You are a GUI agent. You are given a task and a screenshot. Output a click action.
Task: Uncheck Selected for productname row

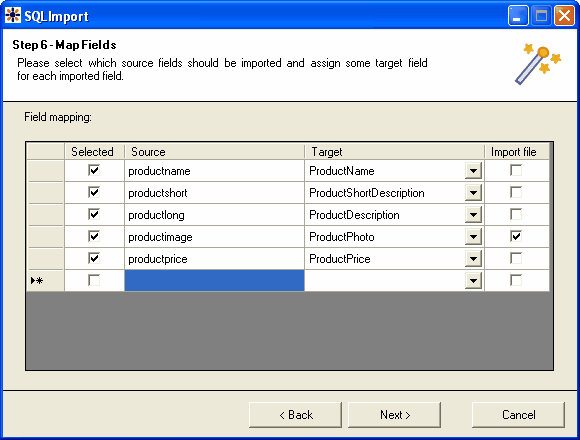coord(94,170)
